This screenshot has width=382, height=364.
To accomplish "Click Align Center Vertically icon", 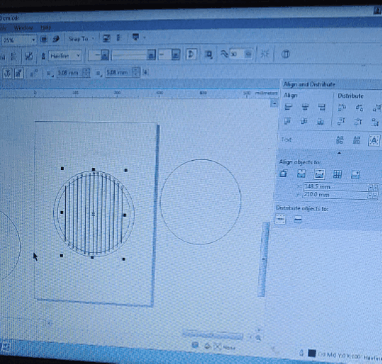I will coord(304,122).
